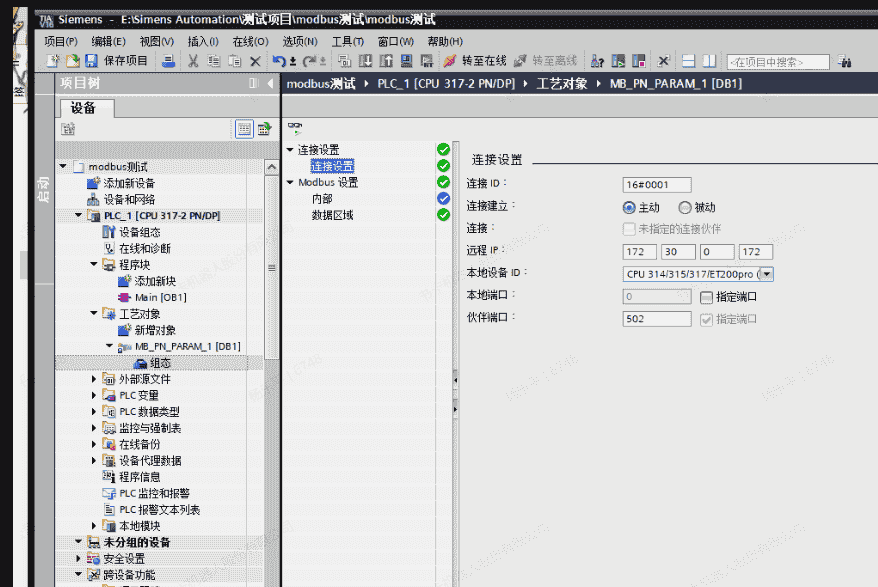Expand the 外部源文件 tree node
Viewport: 878px width, 587px height.
point(94,379)
